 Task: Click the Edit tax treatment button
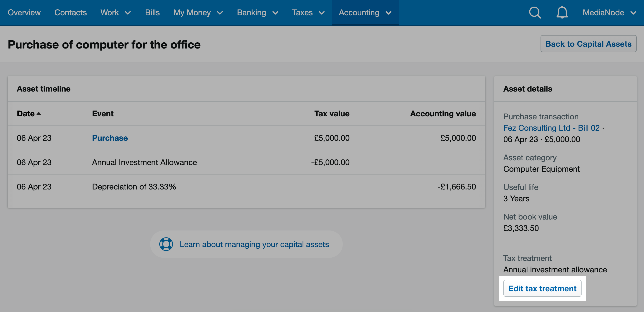543,288
